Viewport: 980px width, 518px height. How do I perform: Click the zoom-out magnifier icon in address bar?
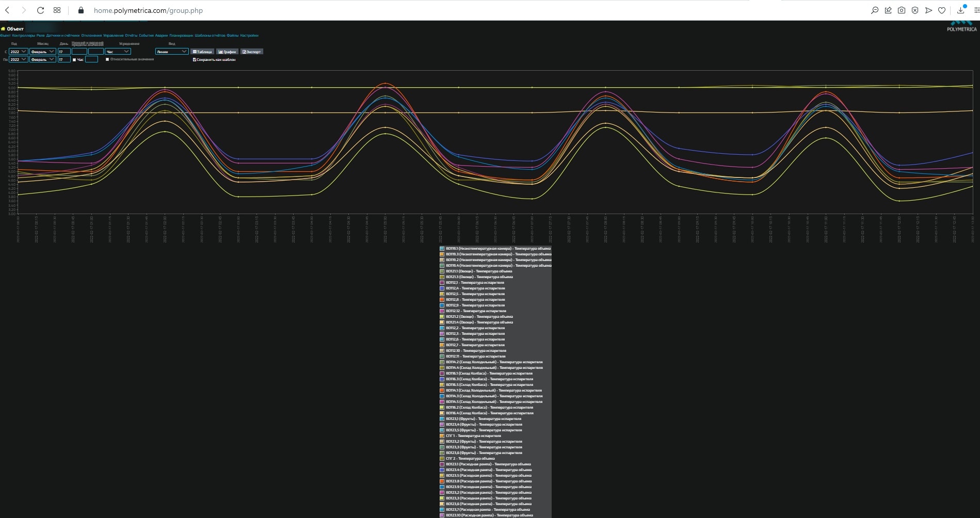coord(875,10)
